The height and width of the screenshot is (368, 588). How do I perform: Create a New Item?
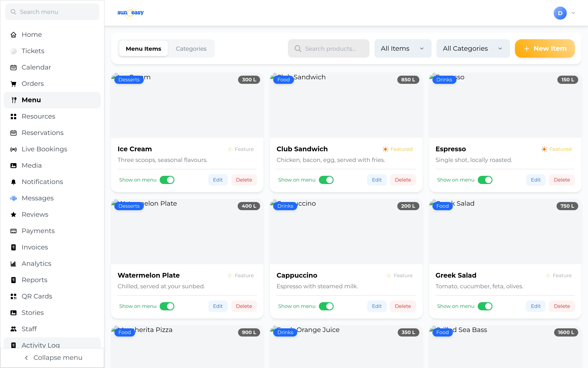pyautogui.click(x=545, y=48)
